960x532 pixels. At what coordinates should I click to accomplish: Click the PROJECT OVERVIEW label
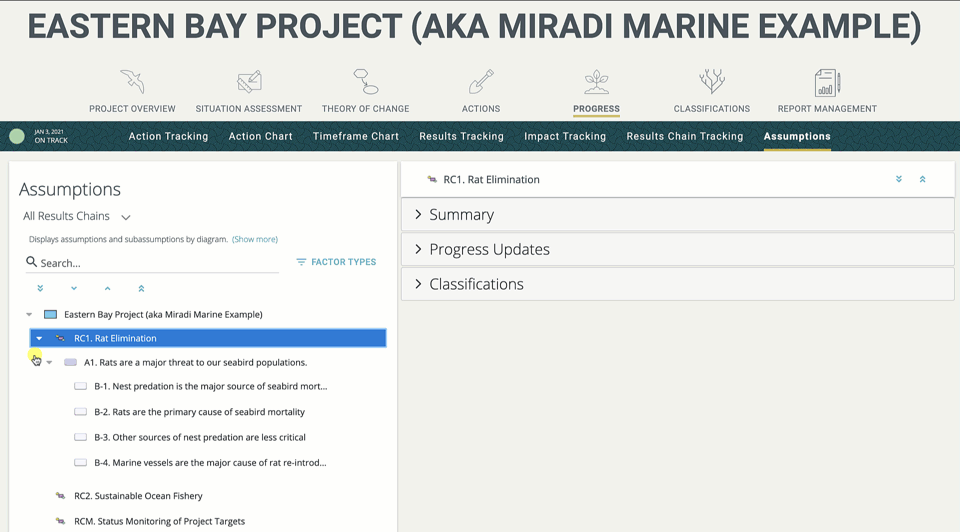(x=132, y=108)
